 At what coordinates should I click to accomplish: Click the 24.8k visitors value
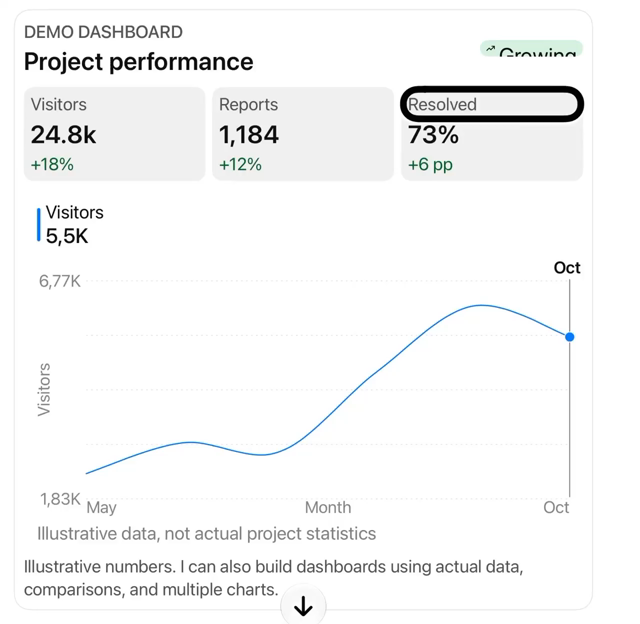tap(64, 135)
